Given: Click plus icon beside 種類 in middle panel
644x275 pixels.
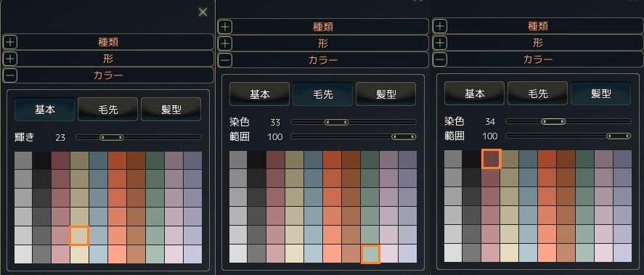Looking at the screenshot, I should [225, 27].
